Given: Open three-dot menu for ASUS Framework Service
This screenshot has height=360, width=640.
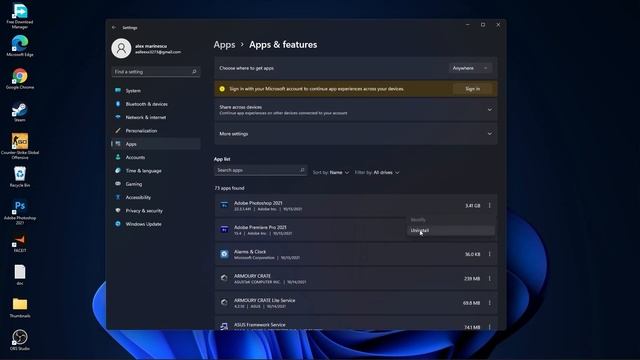Looking at the screenshot, I should (x=489, y=327).
